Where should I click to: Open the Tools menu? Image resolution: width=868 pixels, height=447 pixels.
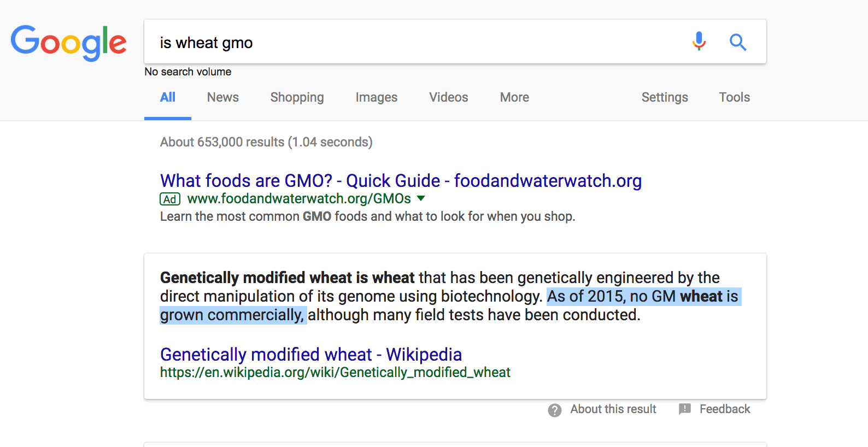click(x=734, y=97)
